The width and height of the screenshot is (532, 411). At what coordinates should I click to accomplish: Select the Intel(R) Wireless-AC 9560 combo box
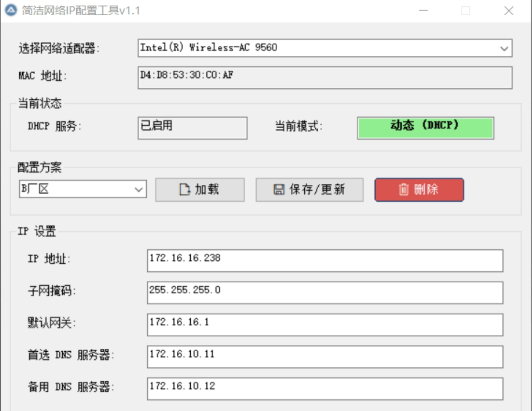318,48
